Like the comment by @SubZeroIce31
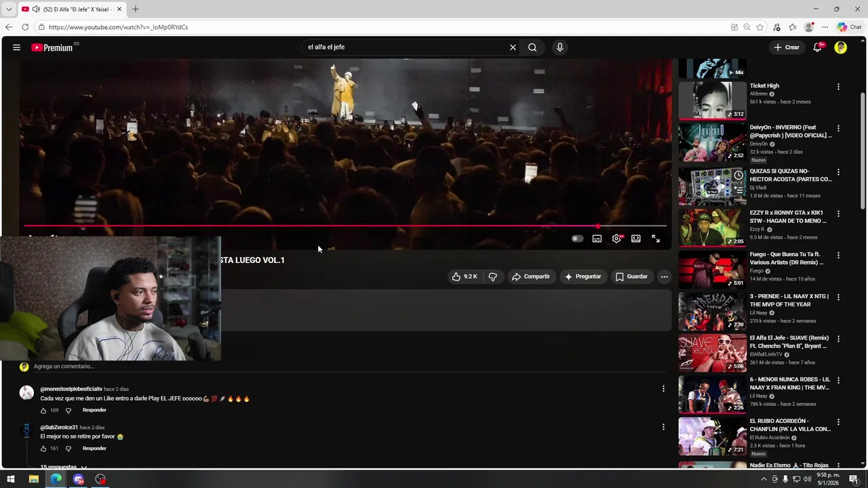This screenshot has height=488, width=868. tap(43, 449)
